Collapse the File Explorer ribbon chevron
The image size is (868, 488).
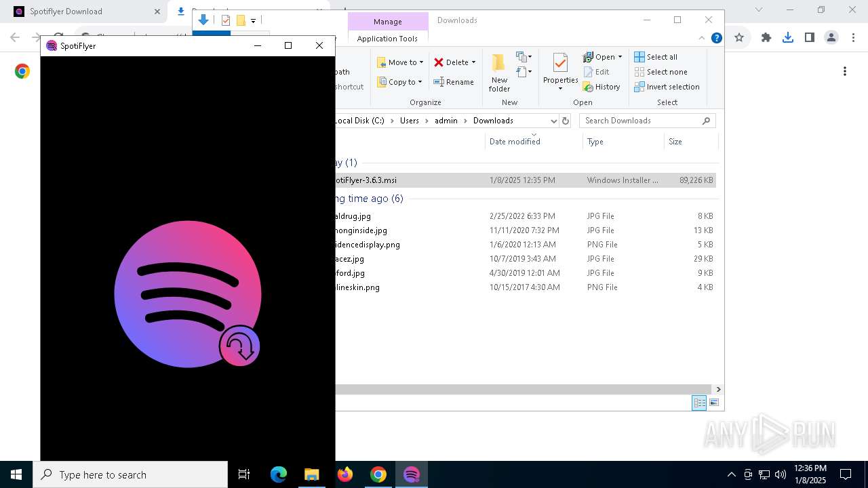pyautogui.click(x=702, y=38)
